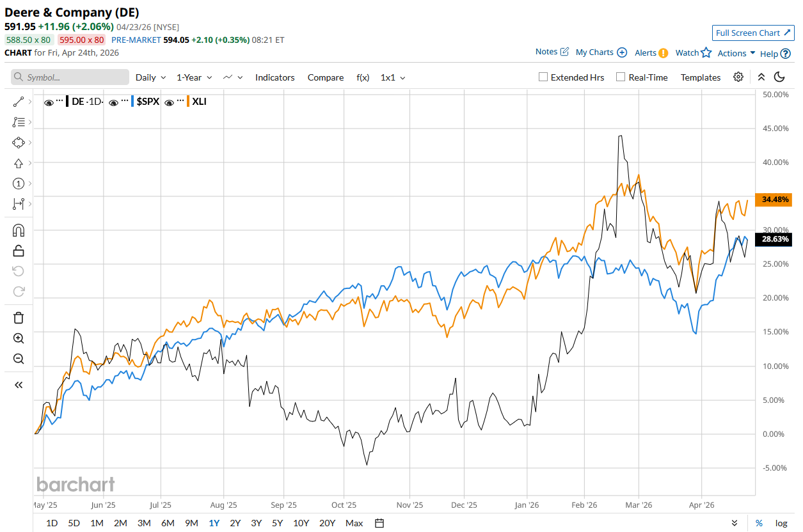Turn on the magnet snap tool
803x532 pixels.
(18, 230)
